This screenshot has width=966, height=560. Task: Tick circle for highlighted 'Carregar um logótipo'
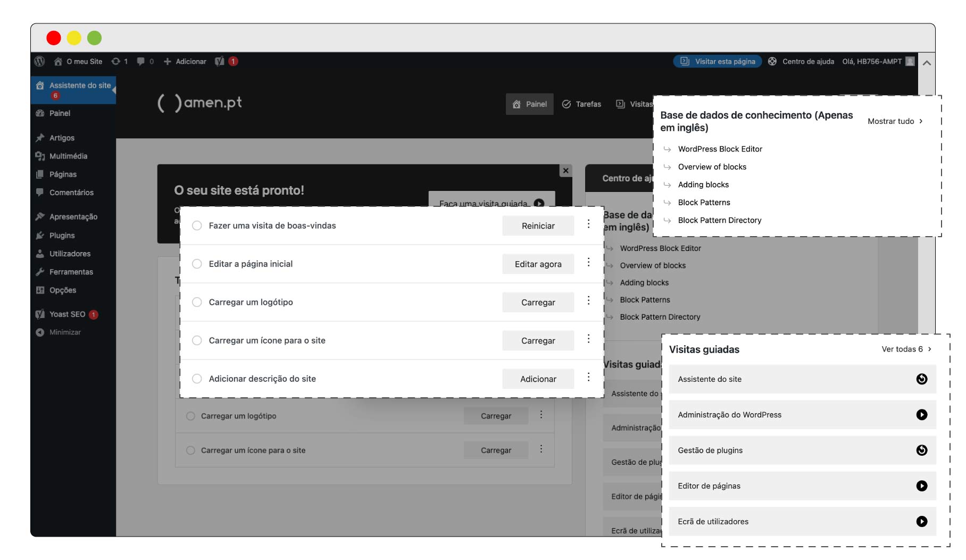coord(197,302)
